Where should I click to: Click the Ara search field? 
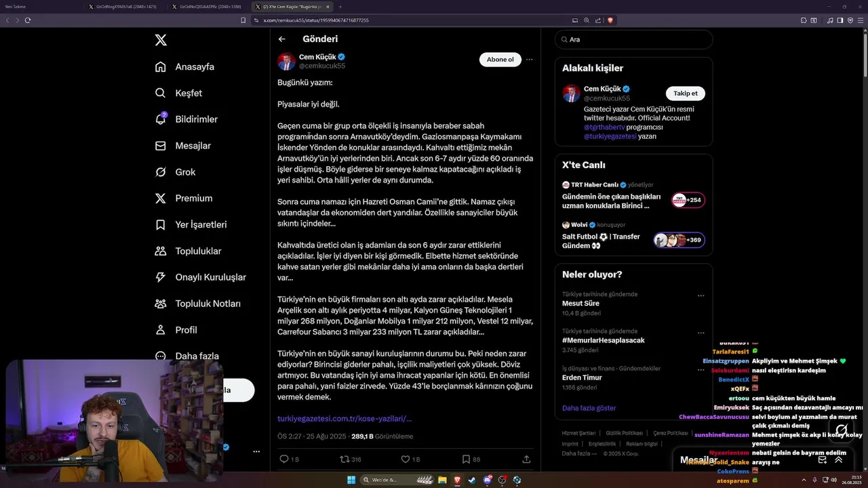[633, 39]
